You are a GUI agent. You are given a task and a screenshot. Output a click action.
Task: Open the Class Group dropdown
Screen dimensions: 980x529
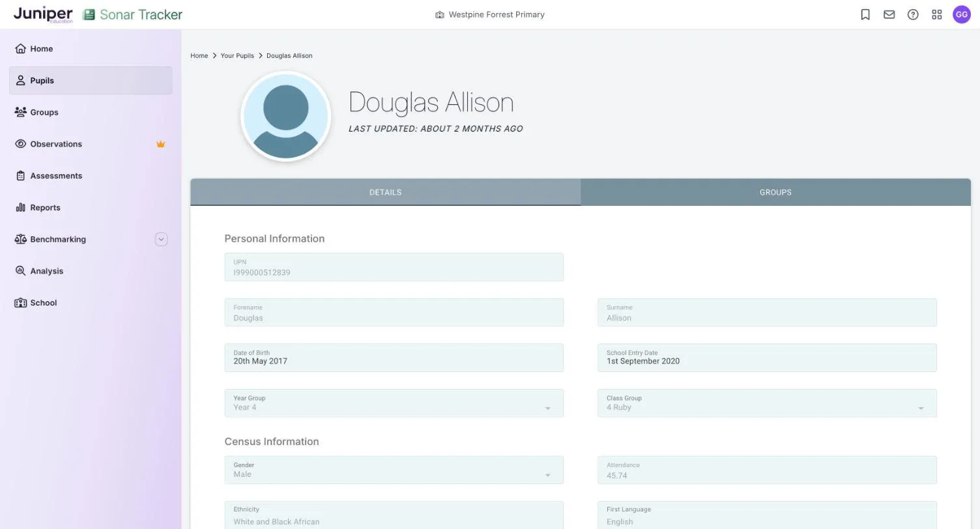767,403
